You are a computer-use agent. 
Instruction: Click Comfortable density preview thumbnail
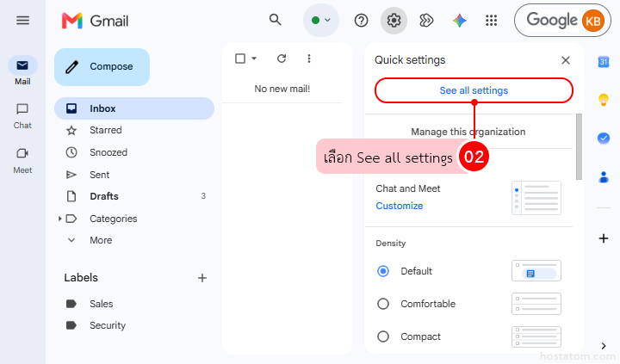pos(536,304)
